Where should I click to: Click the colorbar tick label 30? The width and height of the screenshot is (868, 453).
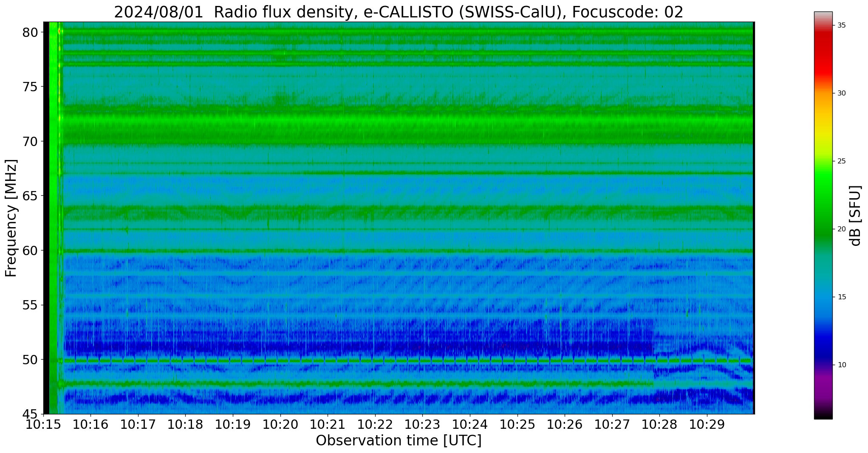(x=842, y=93)
